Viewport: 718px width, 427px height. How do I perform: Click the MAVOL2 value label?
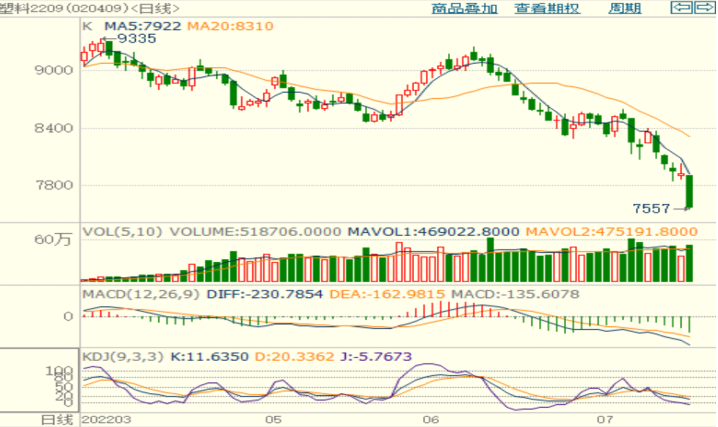[x=613, y=231]
